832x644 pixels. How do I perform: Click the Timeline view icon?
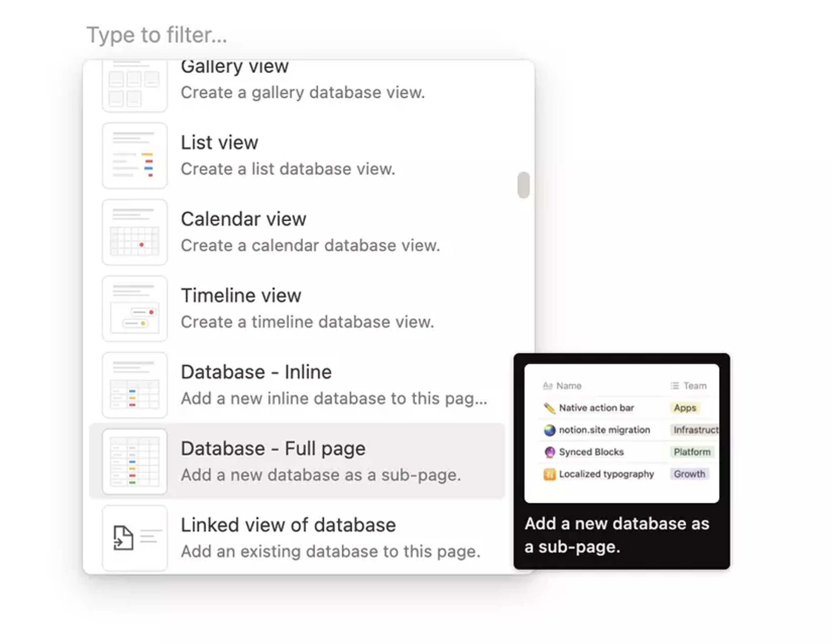coord(134,308)
